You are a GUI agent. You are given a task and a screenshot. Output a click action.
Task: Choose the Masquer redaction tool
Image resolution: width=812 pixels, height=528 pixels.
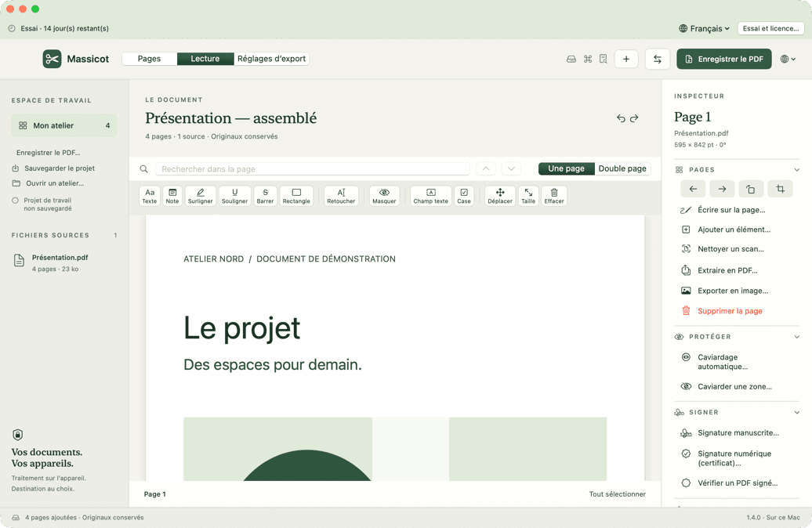(384, 196)
